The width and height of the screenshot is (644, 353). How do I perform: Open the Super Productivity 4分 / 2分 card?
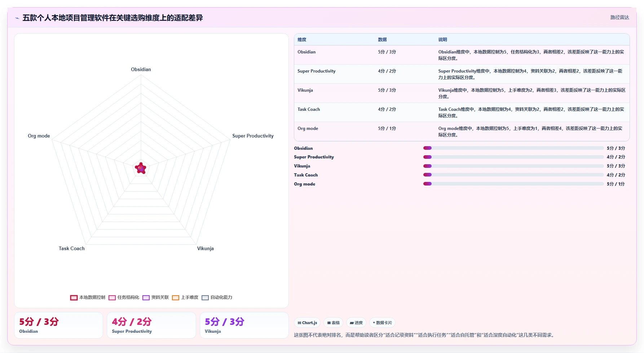[x=151, y=325]
